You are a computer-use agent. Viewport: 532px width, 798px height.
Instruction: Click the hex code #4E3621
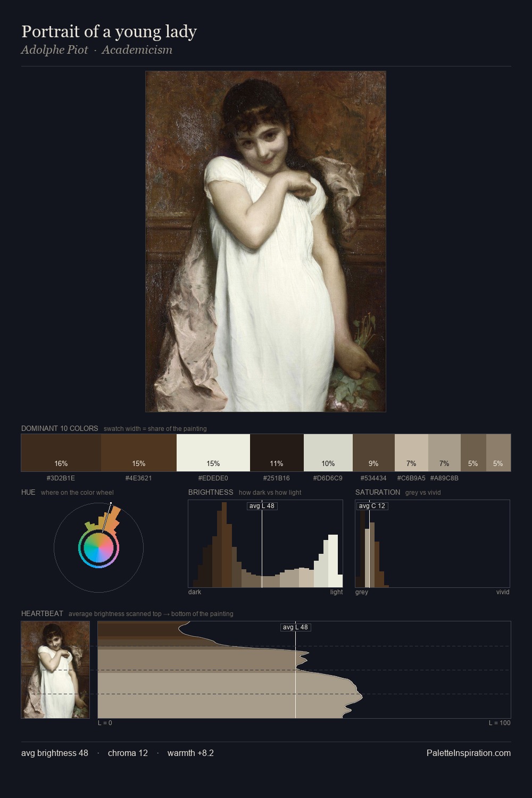point(139,478)
